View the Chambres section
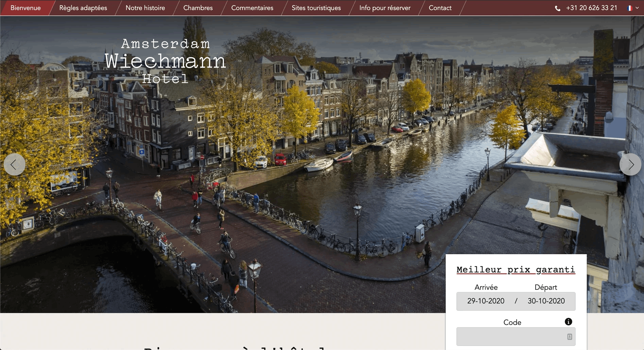 [x=198, y=8]
